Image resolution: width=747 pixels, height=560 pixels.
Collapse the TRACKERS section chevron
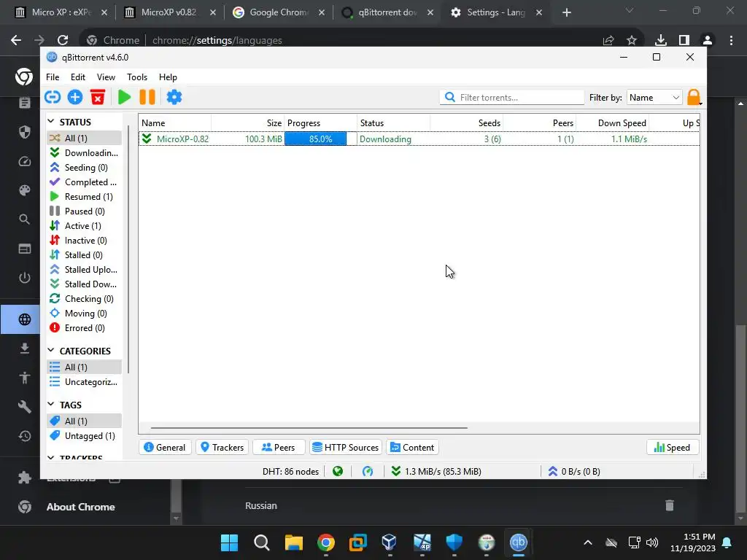(x=51, y=458)
